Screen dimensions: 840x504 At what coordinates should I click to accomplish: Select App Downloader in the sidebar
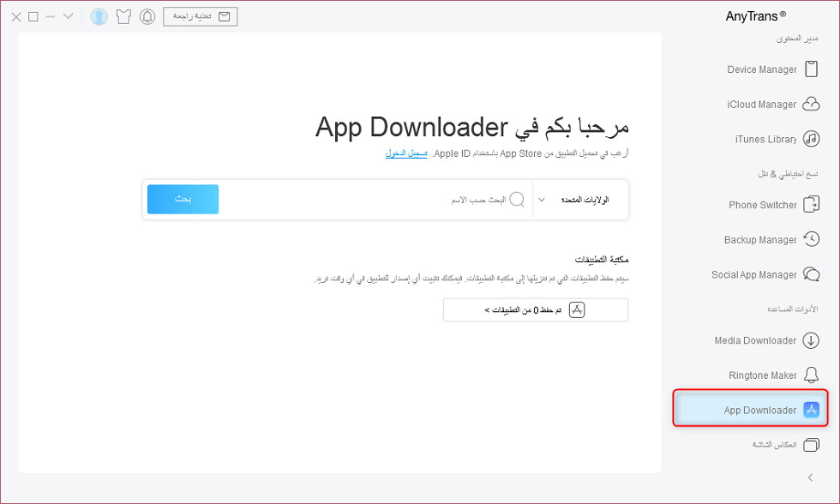(x=750, y=409)
